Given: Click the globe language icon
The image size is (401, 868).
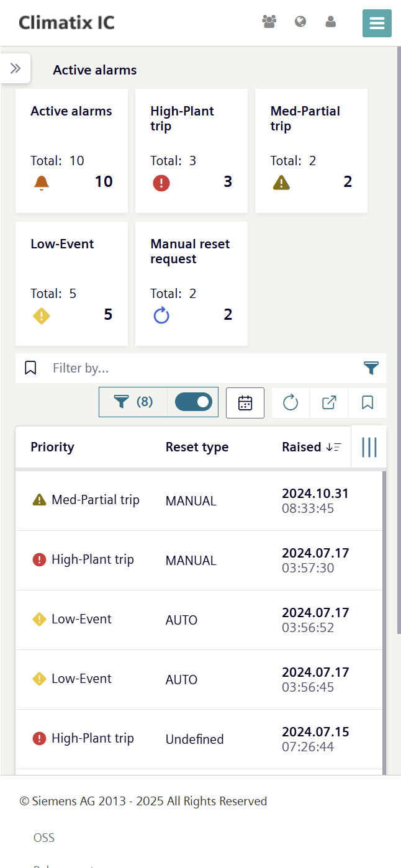Looking at the screenshot, I should click(x=300, y=22).
